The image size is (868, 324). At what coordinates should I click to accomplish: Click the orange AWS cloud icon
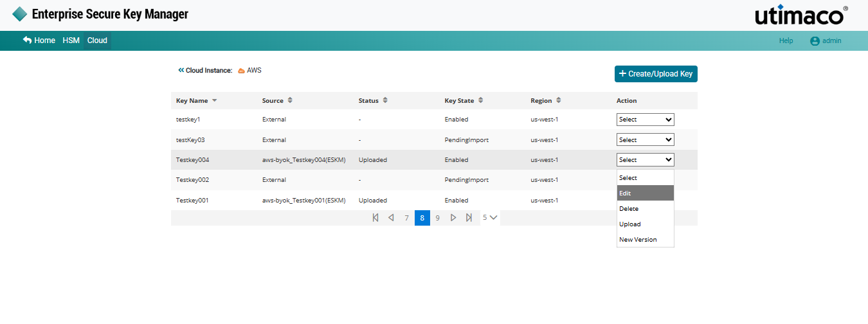pos(241,71)
